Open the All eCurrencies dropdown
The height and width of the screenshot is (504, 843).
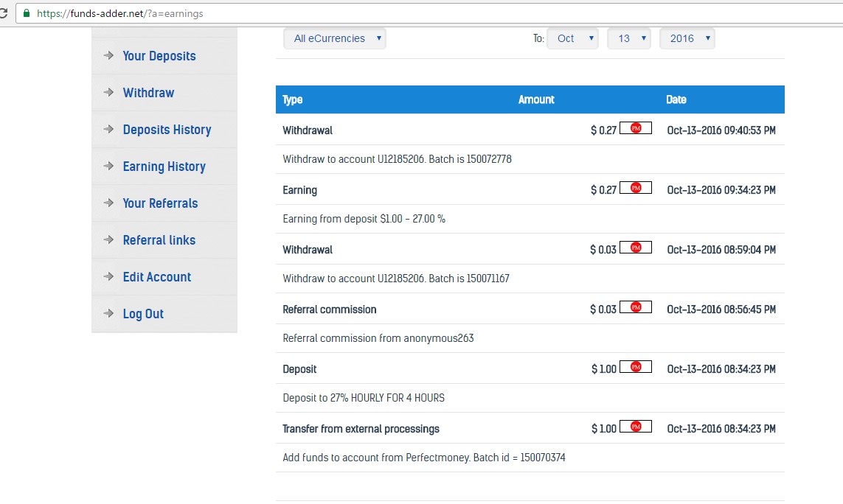335,39
